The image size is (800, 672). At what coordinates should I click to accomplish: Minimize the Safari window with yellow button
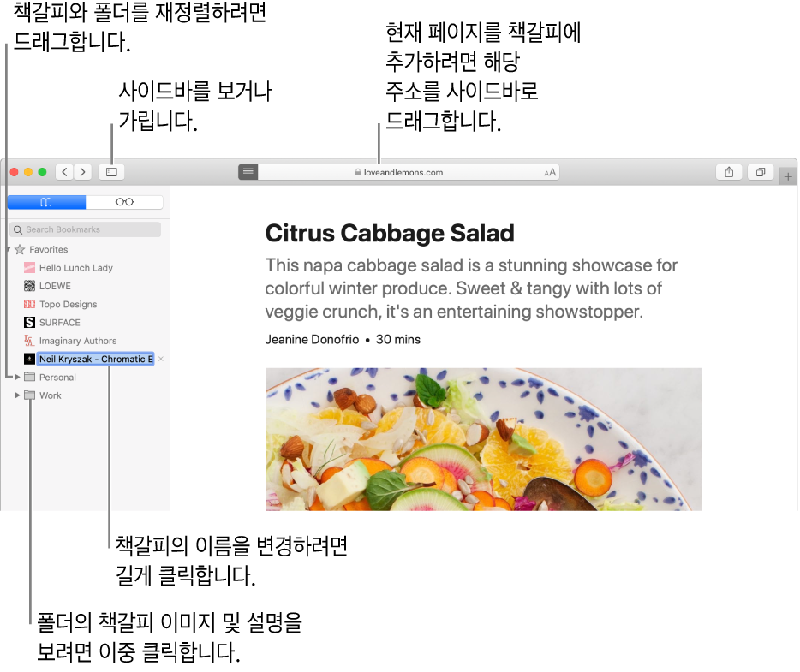pyautogui.click(x=28, y=172)
